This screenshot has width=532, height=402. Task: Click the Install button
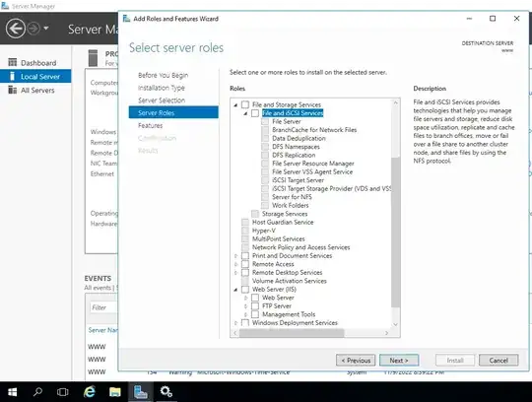(x=455, y=361)
